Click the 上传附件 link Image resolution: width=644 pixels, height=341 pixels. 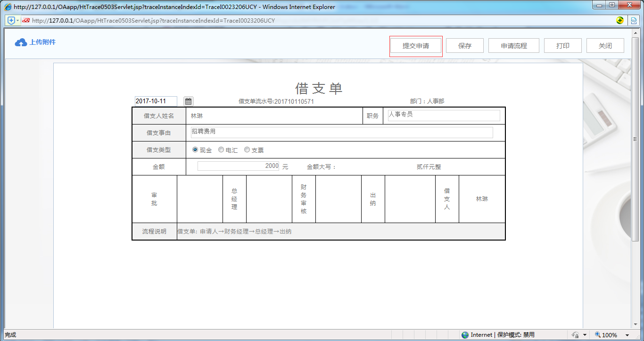[40, 42]
